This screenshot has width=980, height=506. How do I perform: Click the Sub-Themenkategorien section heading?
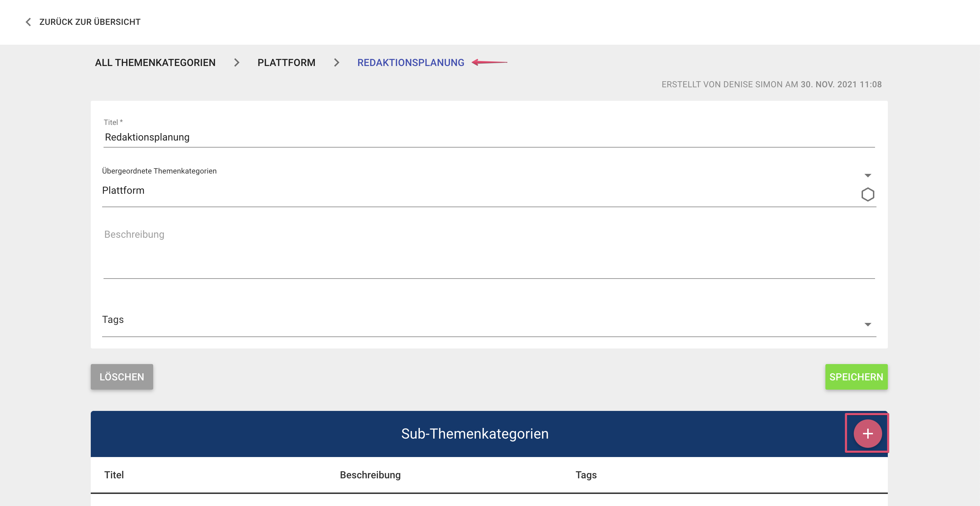(475, 434)
